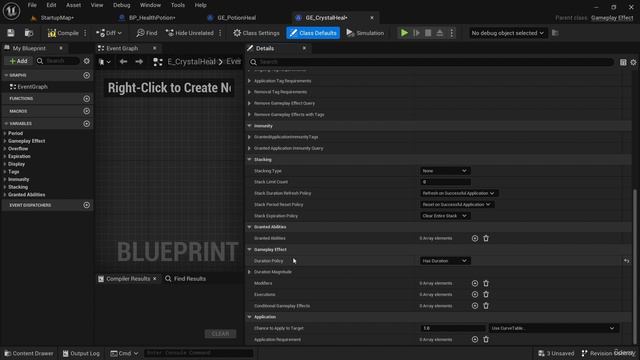The image size is (640, 360).
Task: Open the Tools menu
Action: click(178, 5)
